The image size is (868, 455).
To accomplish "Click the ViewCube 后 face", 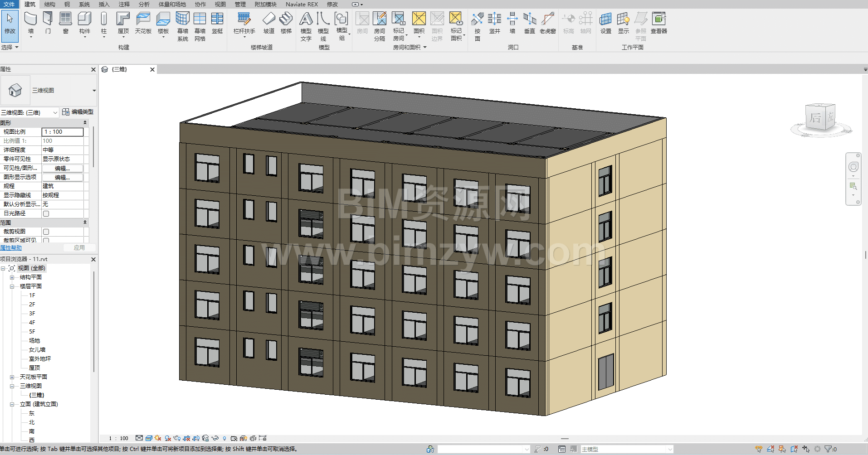I will [815, 118].
